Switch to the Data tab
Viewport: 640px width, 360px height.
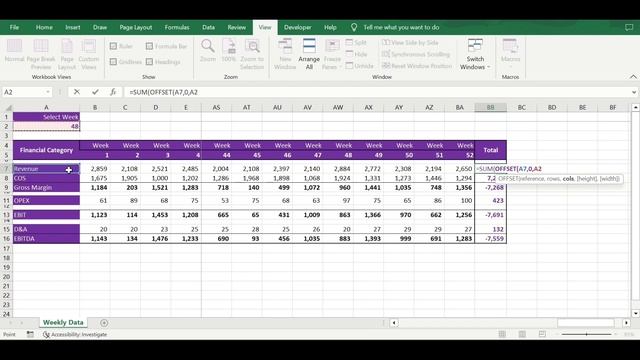pos(208,27)
